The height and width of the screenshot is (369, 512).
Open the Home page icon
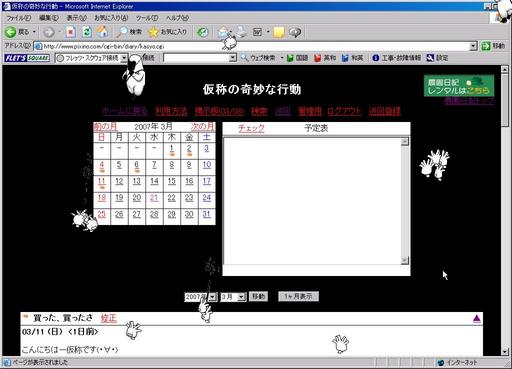(102, 32)
